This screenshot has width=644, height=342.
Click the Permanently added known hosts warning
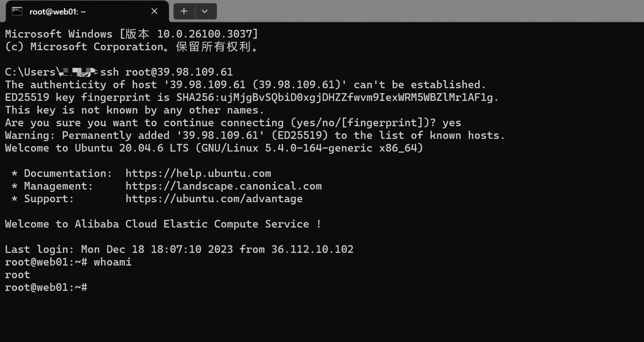255,136
